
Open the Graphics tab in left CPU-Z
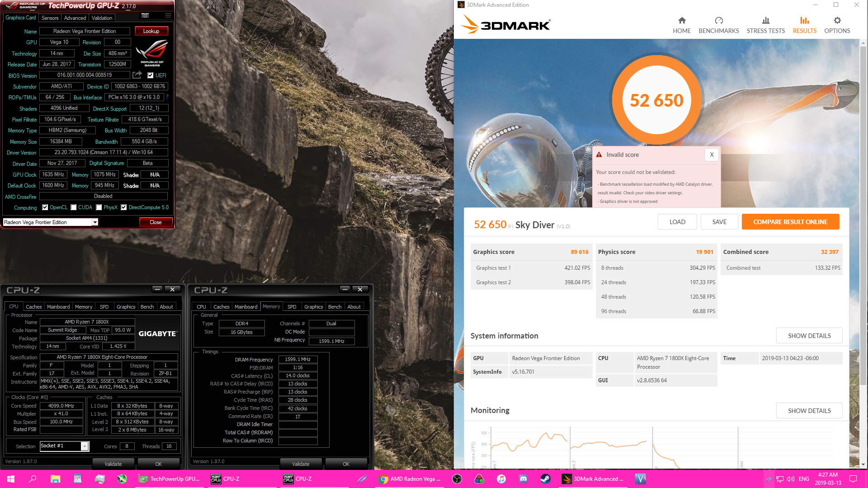pos(126,307)
